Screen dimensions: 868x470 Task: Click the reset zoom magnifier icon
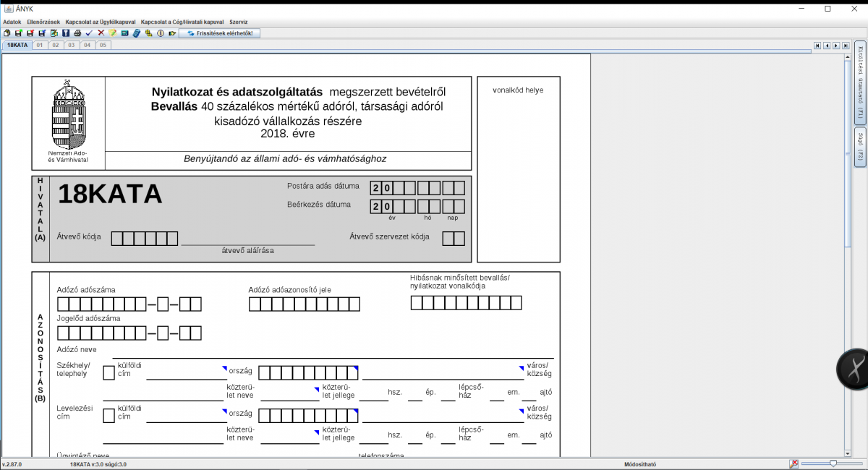coord(793,464)
